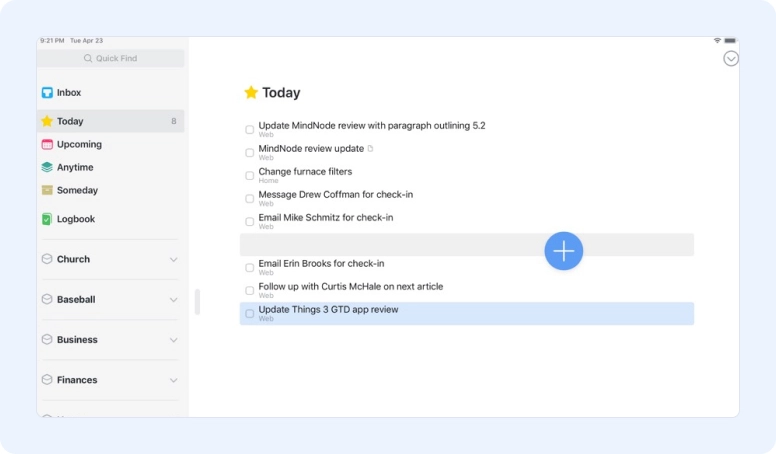The height and width of the screenshot is (454, 776).
Task: Click the Today badge count 8
Action: pos(174,121)
